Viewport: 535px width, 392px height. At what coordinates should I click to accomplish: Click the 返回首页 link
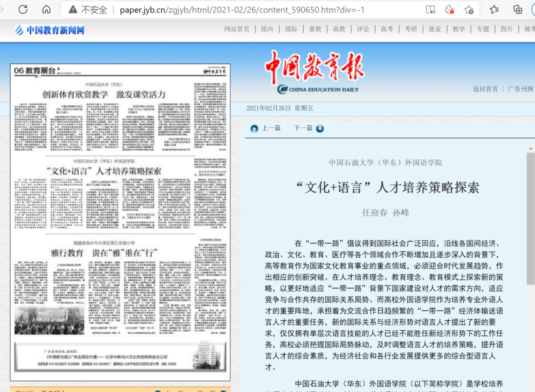[485, 89]
